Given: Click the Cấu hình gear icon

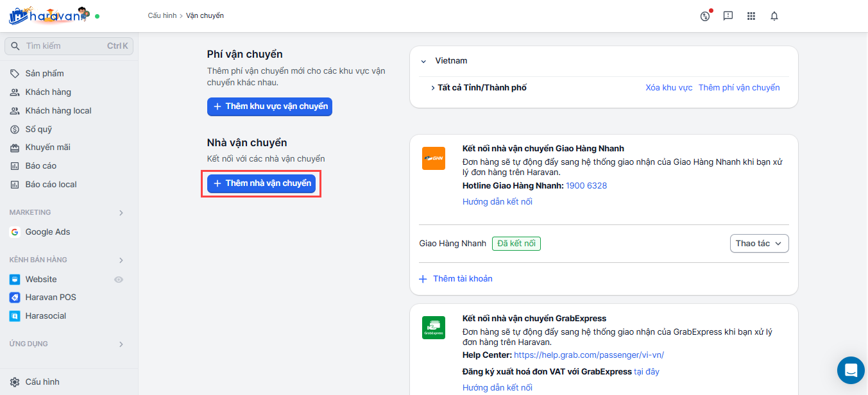Looking at the screenshot, I should point(15,382).
